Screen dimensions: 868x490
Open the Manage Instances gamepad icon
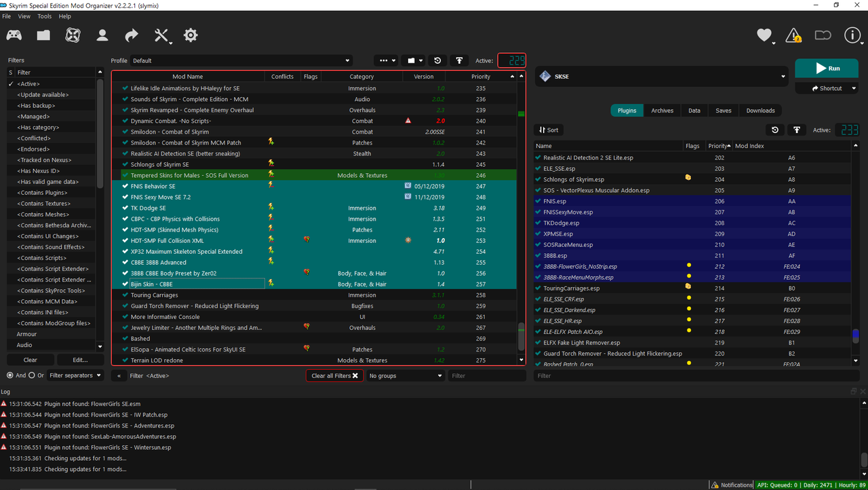point(14,35)
